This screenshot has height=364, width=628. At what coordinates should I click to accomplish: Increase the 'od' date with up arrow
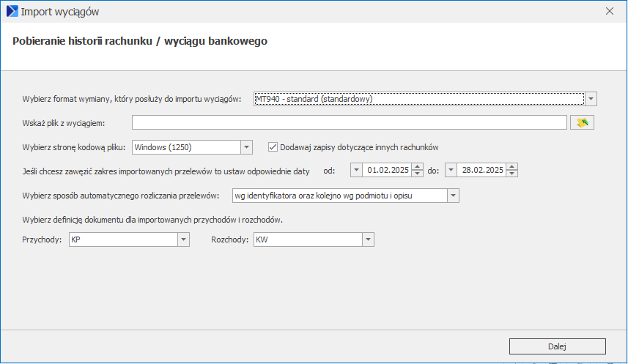418,167
